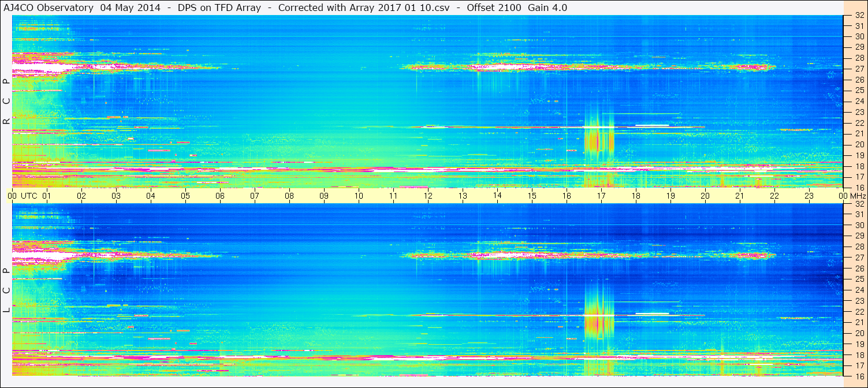Select hour marker "03" on time axis
Image resolution: width=868 pixels, height=388 pixels.
(x=116, y=196)
